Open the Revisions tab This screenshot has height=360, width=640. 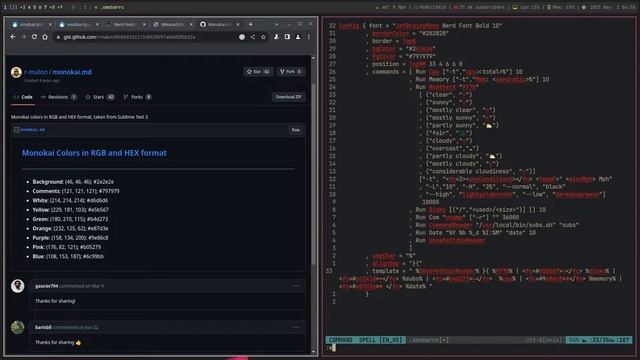pos(58,97)
